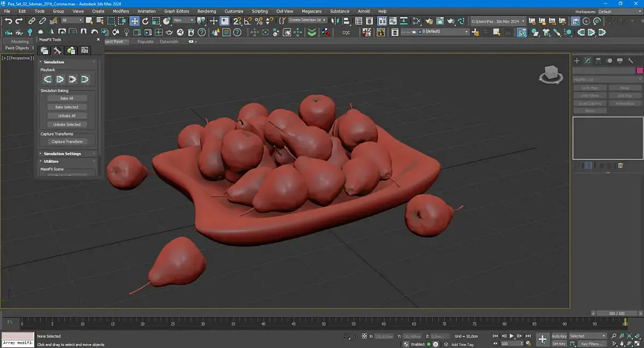Toggle Auto Key animation mode
Viewport: 644px width, 348px height.
tap(559, 336)
